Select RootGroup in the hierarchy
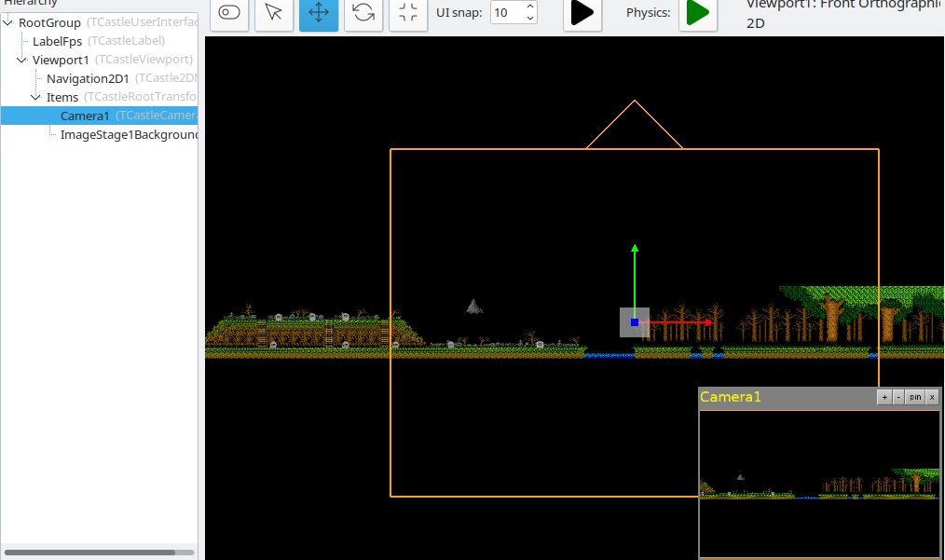 (x=49, y=23)
